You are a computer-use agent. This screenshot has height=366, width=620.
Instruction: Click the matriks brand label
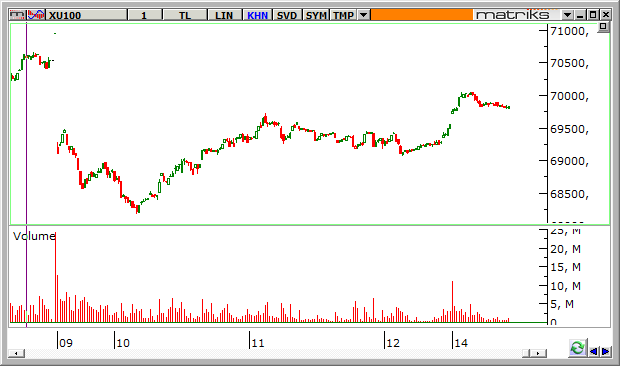(512, 15)
